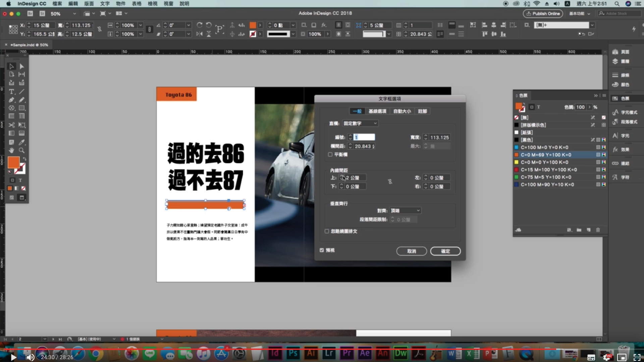
Task: Delete swatch with trash icon
Action: pyautogui.click(x=598, y=230)
